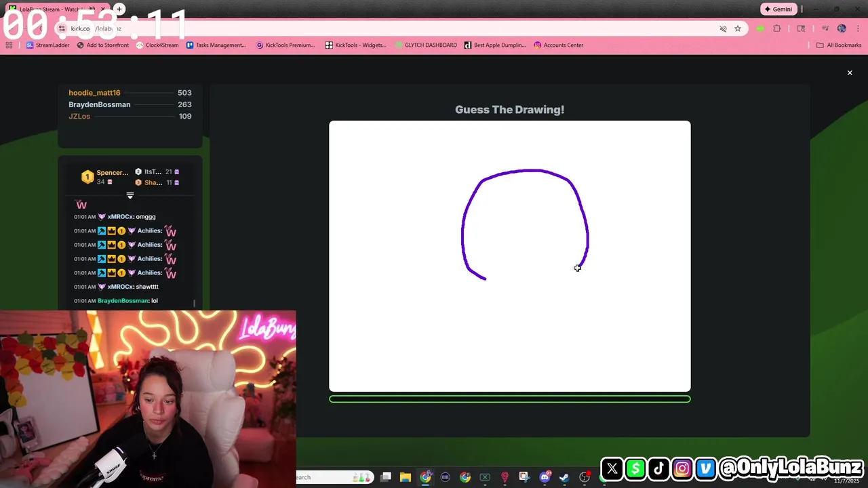
Task: Click the X logo in stream overlay
Action: [x=612, y=468]
